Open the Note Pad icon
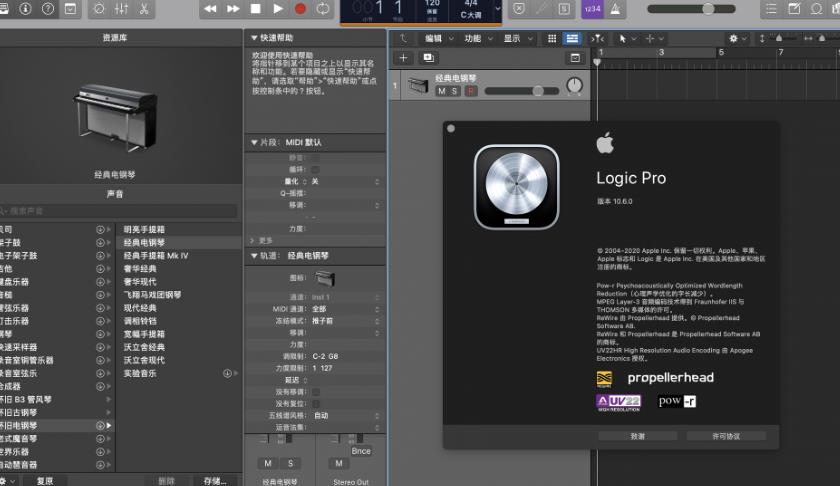 click(794, 9)
